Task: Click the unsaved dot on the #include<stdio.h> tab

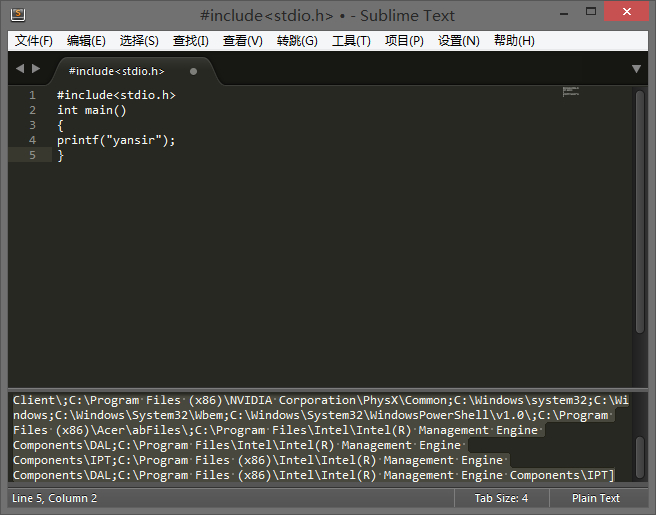Action: 193,72
